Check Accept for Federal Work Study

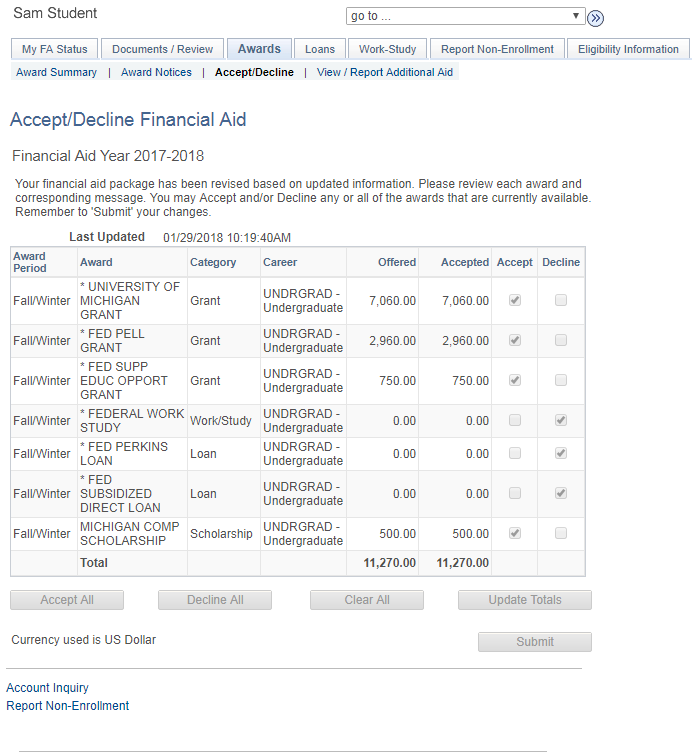coord(514,420)
